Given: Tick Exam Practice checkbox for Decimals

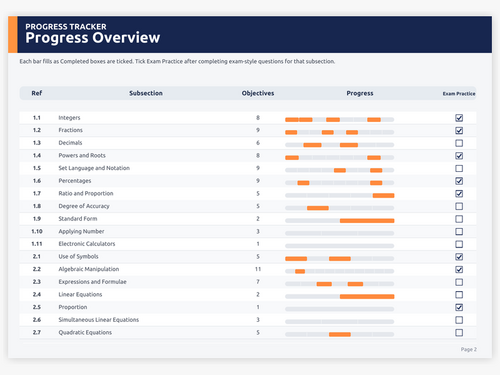Looking at the screenshot, I should coord(459,143).
